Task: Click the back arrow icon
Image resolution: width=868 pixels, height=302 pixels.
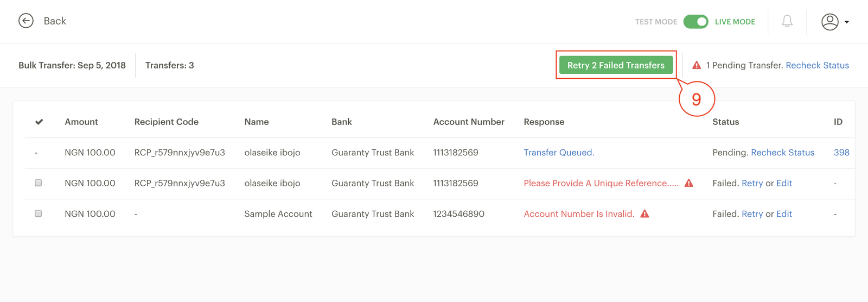Action: pos(26,21)
